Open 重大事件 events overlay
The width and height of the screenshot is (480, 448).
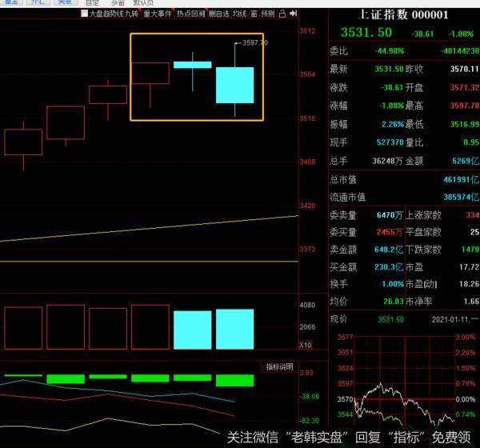tap(158, 14)
